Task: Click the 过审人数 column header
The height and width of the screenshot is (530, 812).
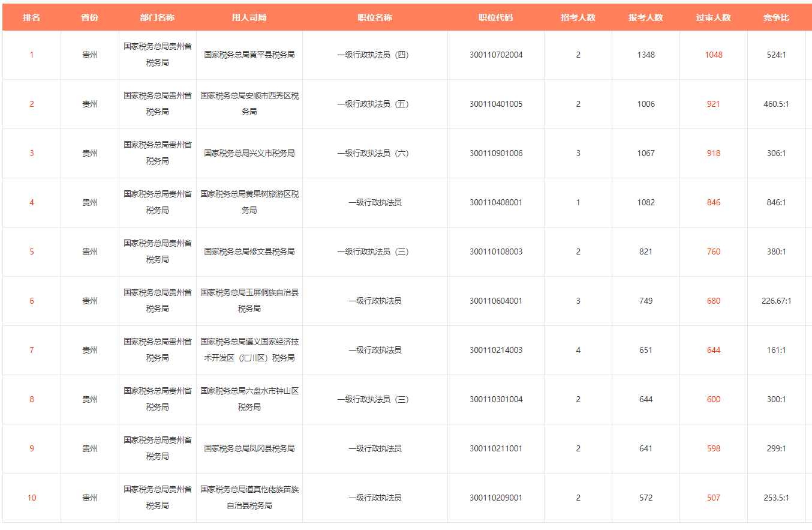Action: 713,17
